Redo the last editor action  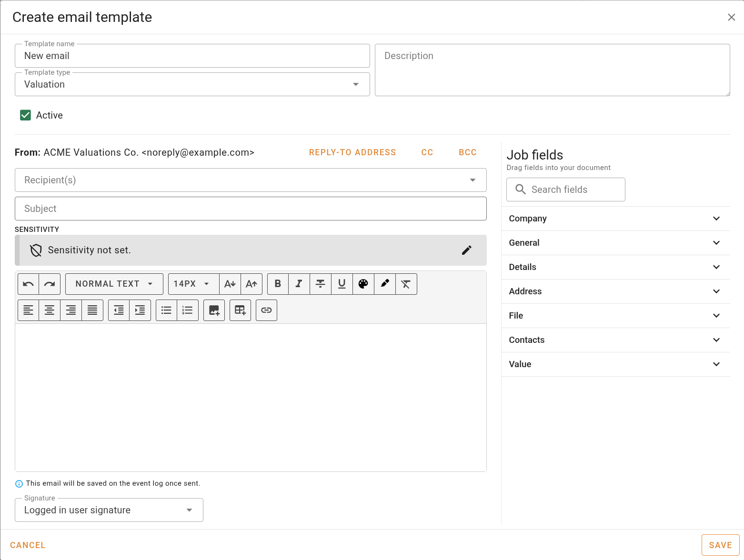pyautogui.click(x=50, y=284)
